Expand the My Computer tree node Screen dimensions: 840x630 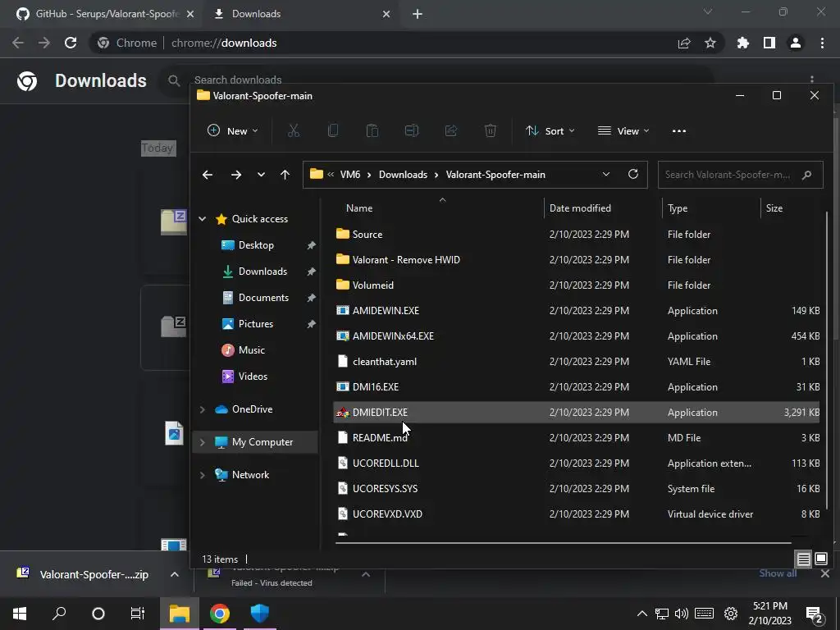coord(203,442)
